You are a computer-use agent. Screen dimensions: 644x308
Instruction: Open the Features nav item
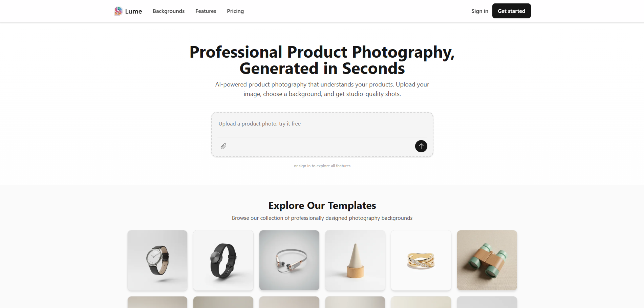point(205,11)
